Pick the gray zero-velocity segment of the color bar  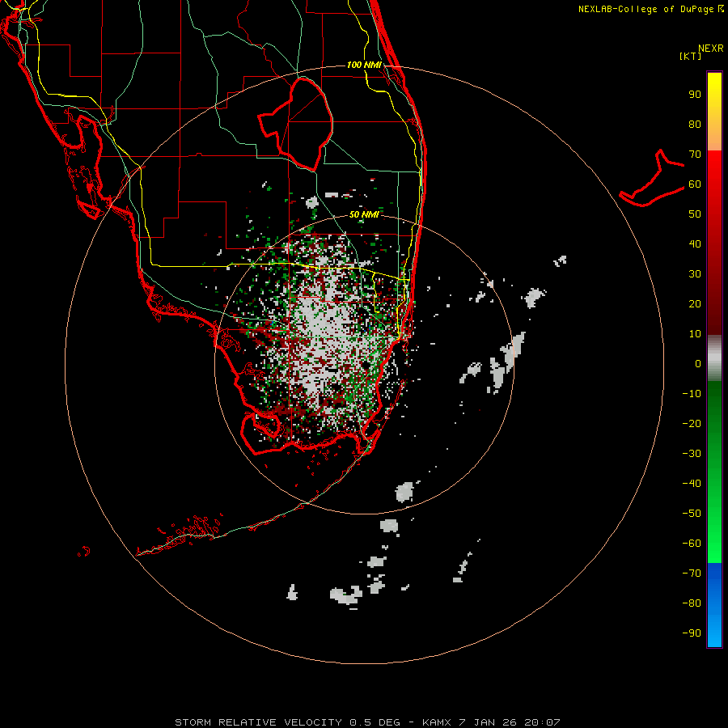714,358
